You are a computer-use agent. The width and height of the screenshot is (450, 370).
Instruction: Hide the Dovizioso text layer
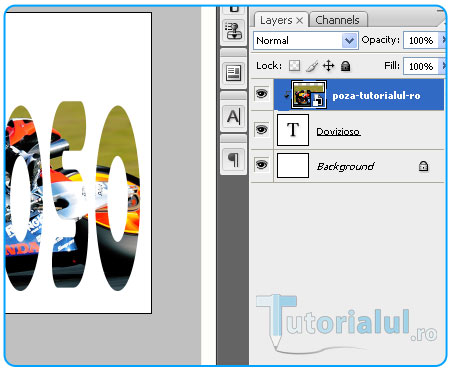click(261, 129)
